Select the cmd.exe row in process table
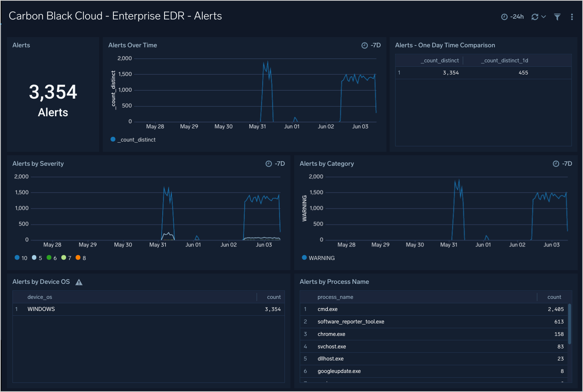The height and width of the screenshot is (392, 583). pos(327,309)
